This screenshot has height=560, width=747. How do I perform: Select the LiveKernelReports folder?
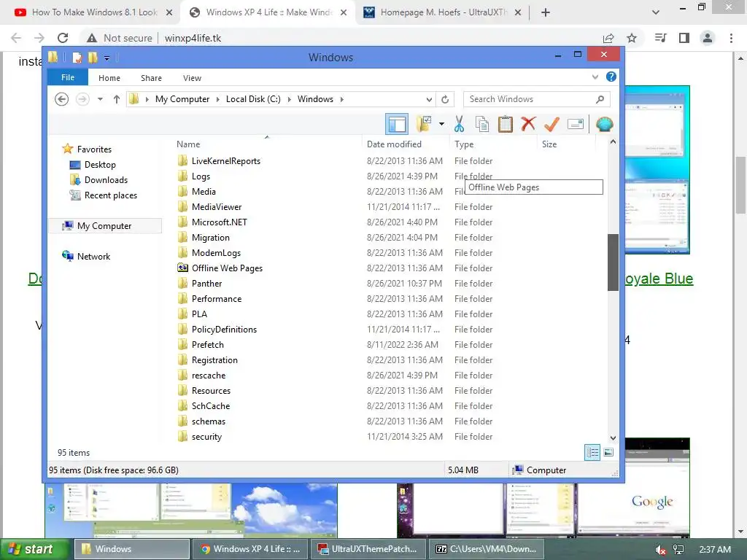point(226,161)
